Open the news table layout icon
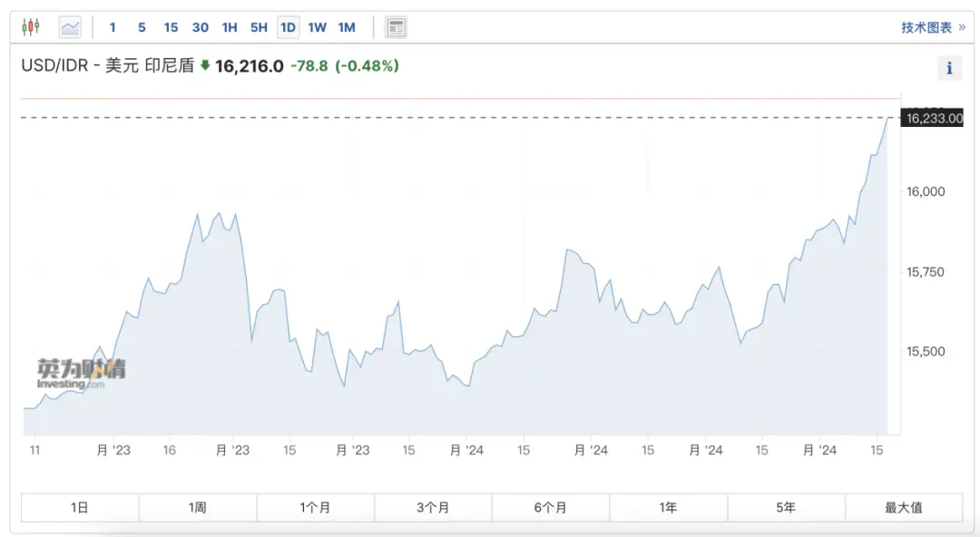The height and width of the screenshot is (537, 980). tap(397, 27)
